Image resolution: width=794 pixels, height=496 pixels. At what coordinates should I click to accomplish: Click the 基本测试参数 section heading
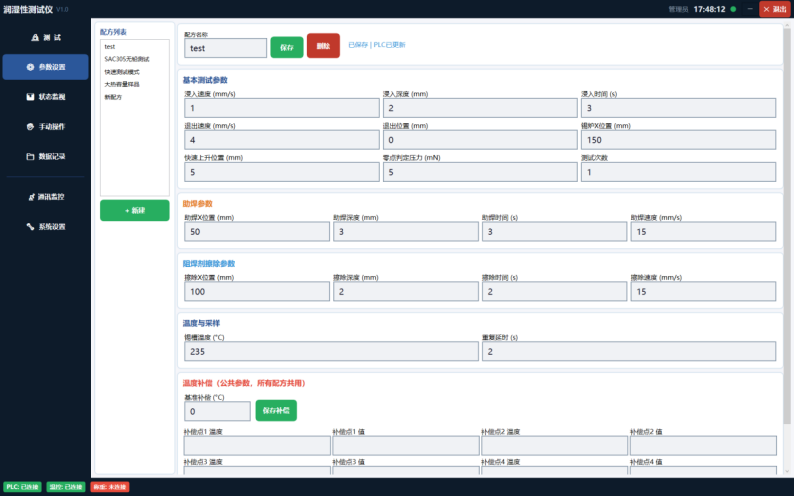(205, 80)
